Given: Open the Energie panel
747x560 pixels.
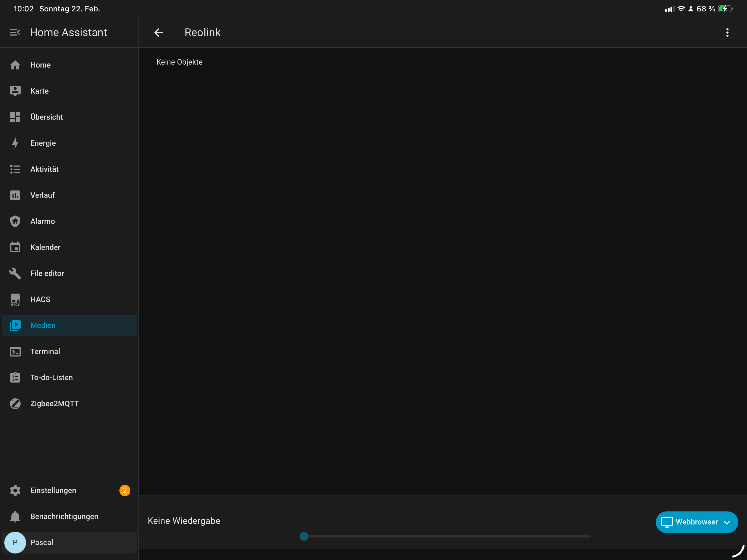Looking at the screenshot, I should point(69,143).
